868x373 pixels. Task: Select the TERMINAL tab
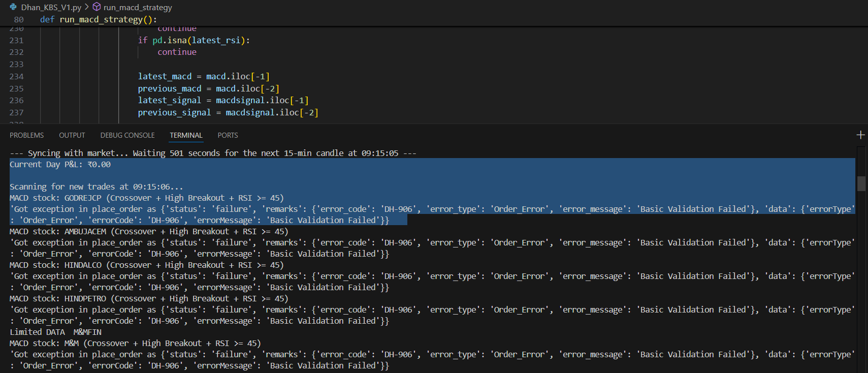coord(186,135)
